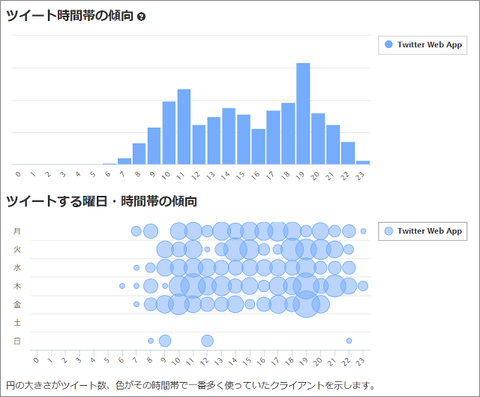Select the small bar for hour 23
The width and height of the screenshot is (480, 397).
coord(363,163)
